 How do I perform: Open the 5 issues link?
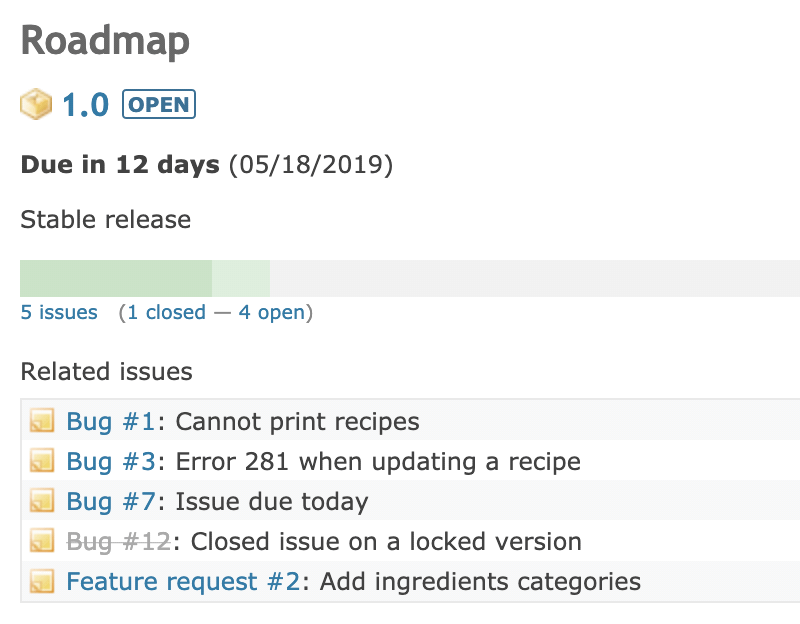tap(59, 312)
